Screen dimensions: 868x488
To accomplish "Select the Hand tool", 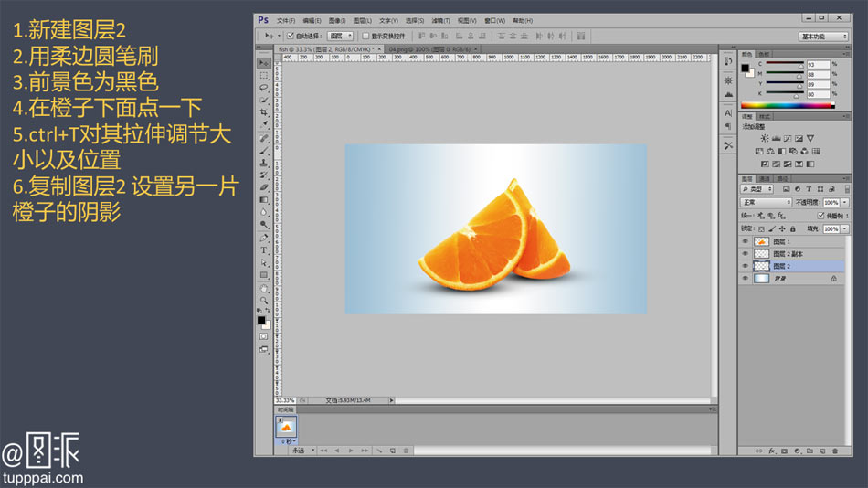I will pyautogui.click(x=264, y=287).
